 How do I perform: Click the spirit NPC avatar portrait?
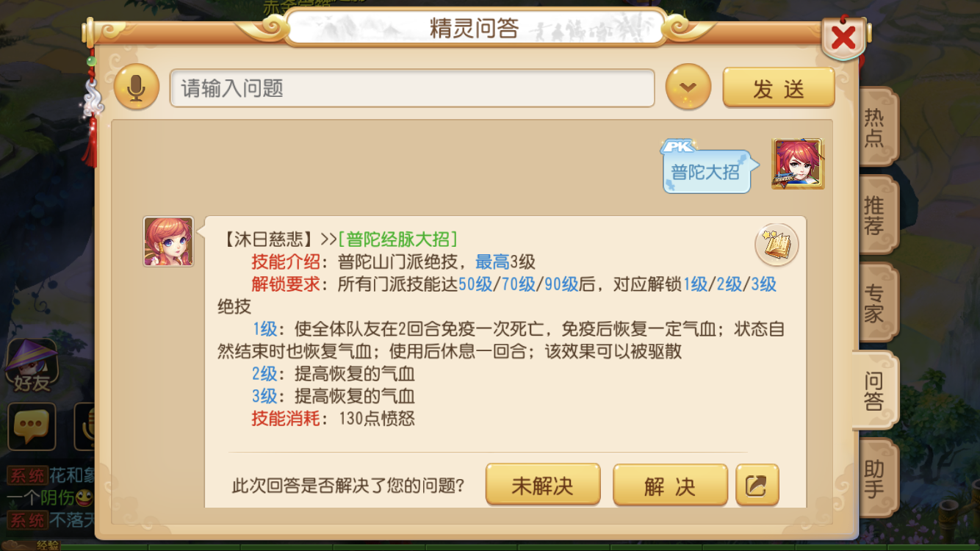[x=168, y=241]
